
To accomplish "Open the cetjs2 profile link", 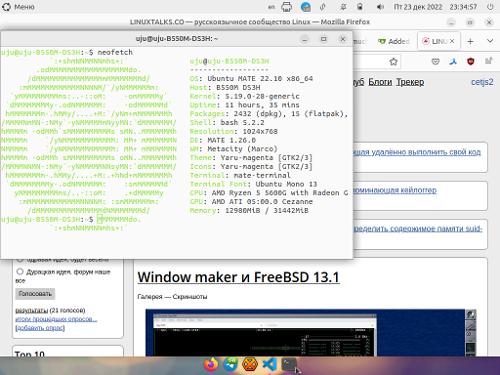I will tap(482, 82).
